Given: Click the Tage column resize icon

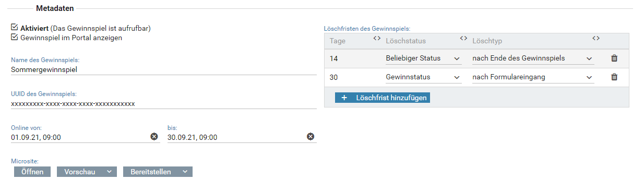Looking at the screenshot, I should tap(377, 38).
